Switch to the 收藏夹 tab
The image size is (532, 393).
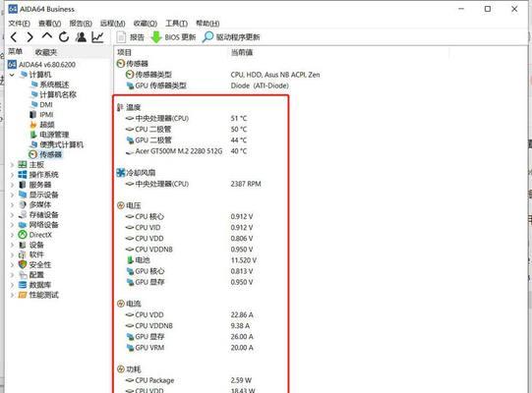[x=46, y=52]
